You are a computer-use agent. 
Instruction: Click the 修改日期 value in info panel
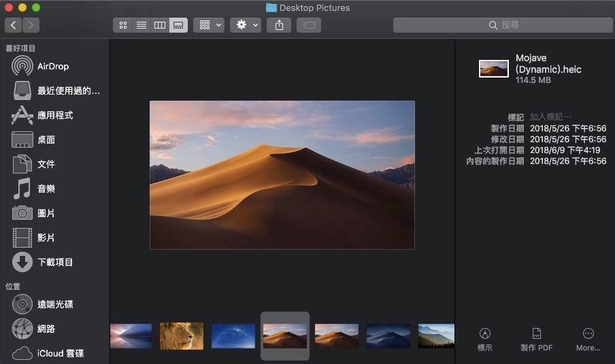click(x=568, y=139)
